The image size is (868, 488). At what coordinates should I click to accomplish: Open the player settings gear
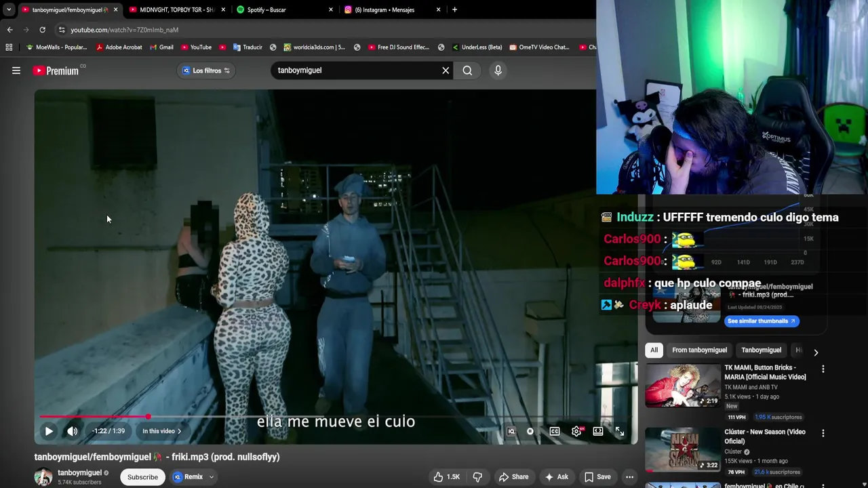[576, 431]
